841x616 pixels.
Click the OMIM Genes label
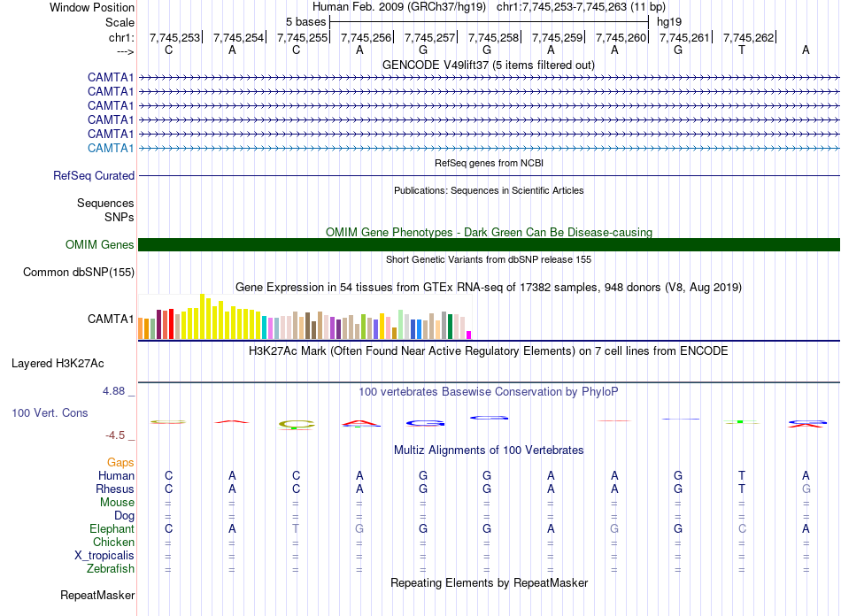point(99,244)
